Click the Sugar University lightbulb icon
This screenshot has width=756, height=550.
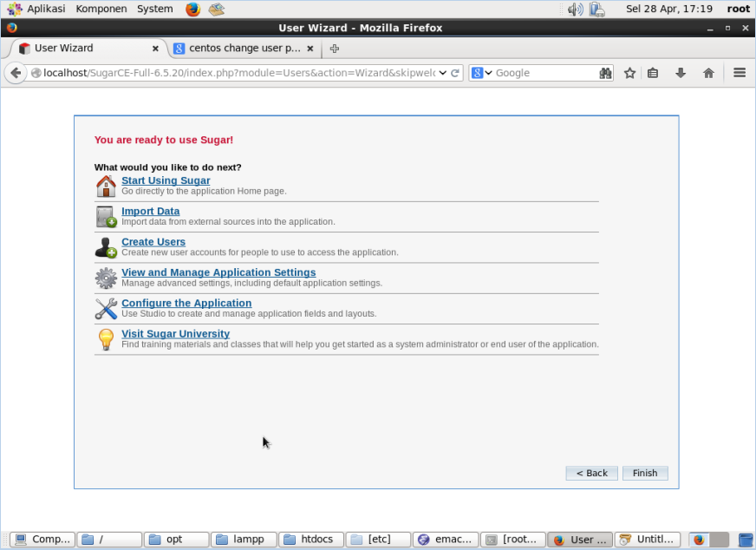(106, 339)
